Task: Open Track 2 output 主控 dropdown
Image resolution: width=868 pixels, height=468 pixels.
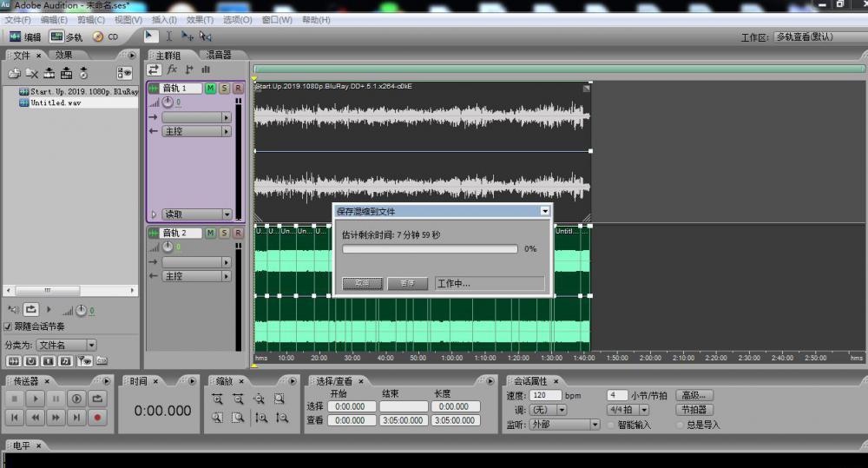Action: click(x=196, y=276)
